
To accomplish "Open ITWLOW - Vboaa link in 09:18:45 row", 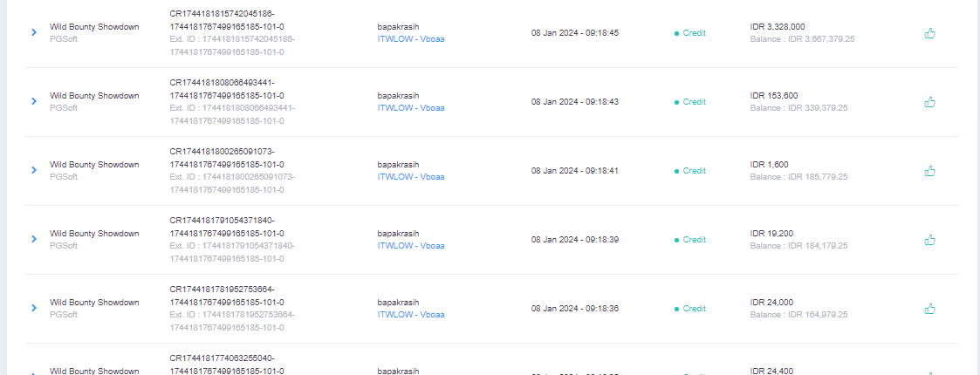I will (x=411, y=38).
